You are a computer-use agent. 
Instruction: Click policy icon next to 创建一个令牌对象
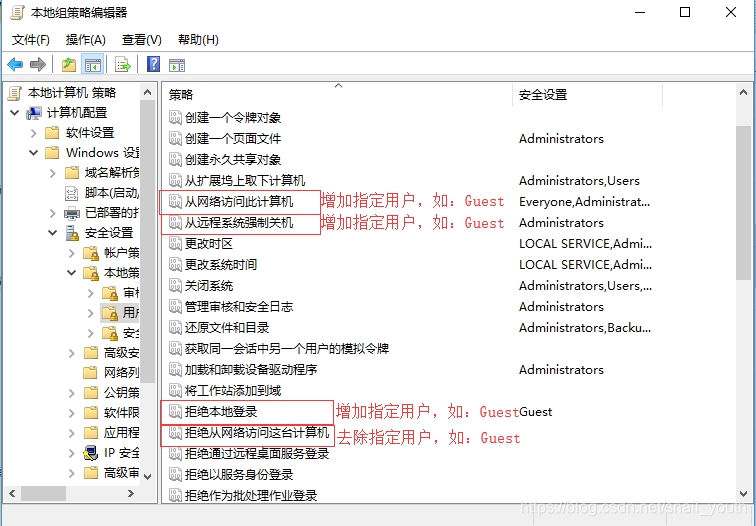tap(175, 117)
